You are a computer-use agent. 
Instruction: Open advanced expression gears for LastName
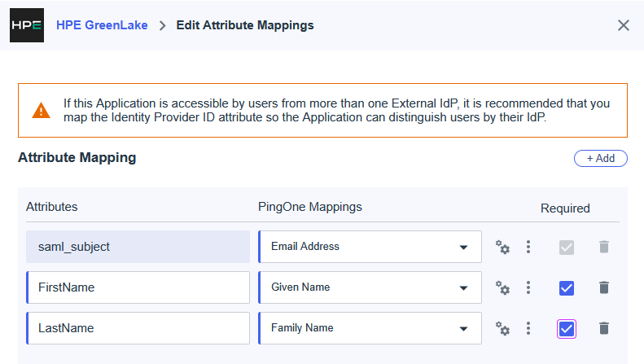503,328
